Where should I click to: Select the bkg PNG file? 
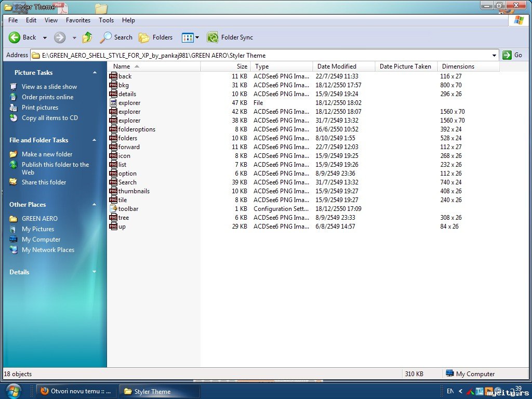click(123, 85)
